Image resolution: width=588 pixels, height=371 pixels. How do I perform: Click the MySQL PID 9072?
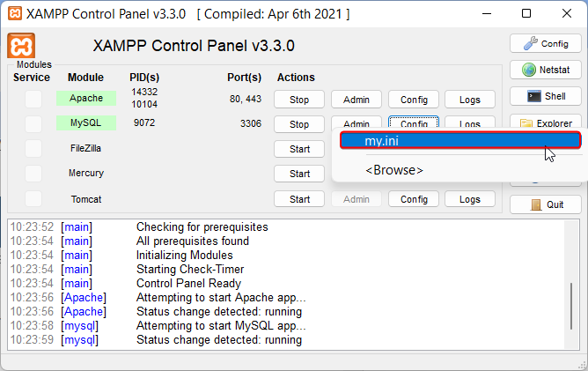coord(144,122)
